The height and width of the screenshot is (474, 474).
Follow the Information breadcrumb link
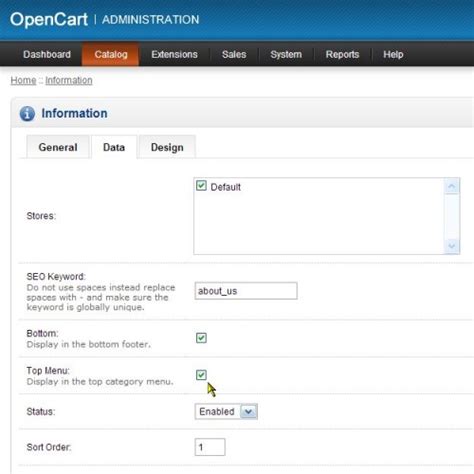[x=69, y=80]
